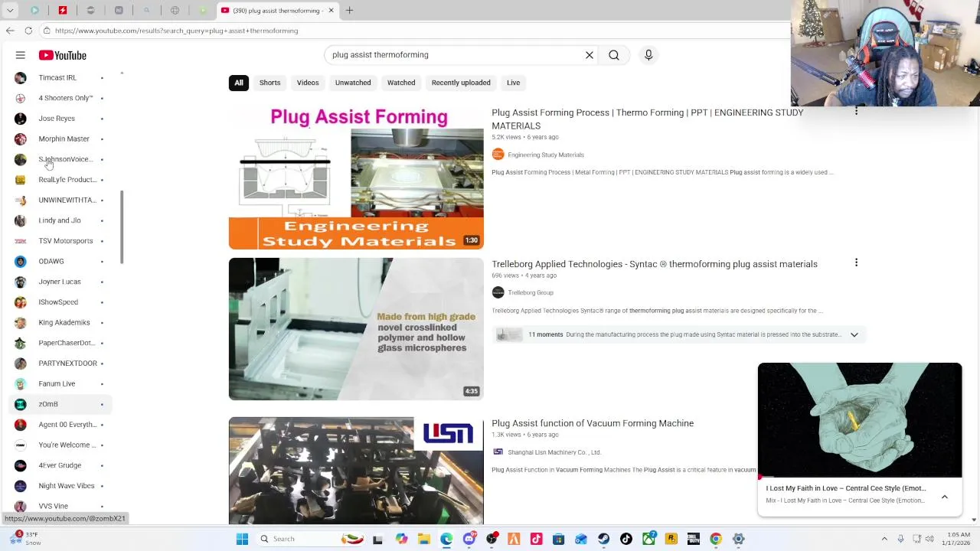Viewport: 980px width, 551px height.
Task: Open the YouTube hamburger guide menu
Action: 21,55
